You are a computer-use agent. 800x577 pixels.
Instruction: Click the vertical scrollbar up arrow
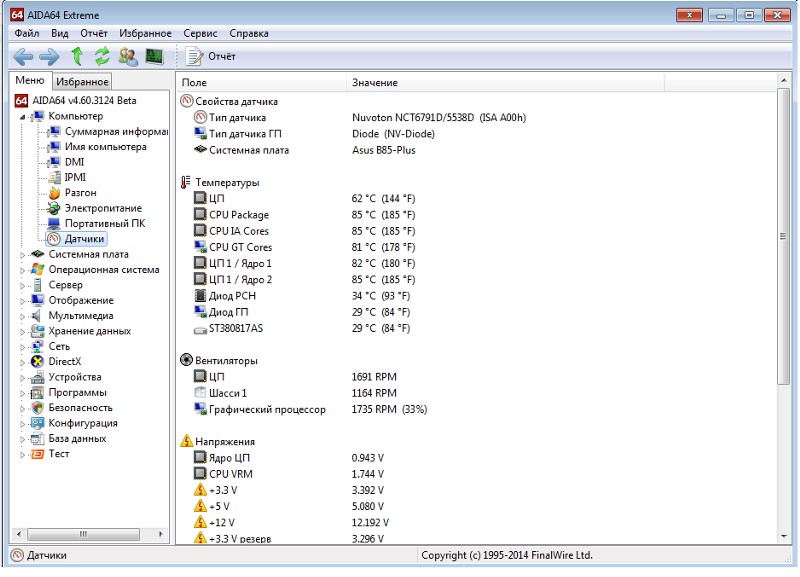click(x=784, y=81)
